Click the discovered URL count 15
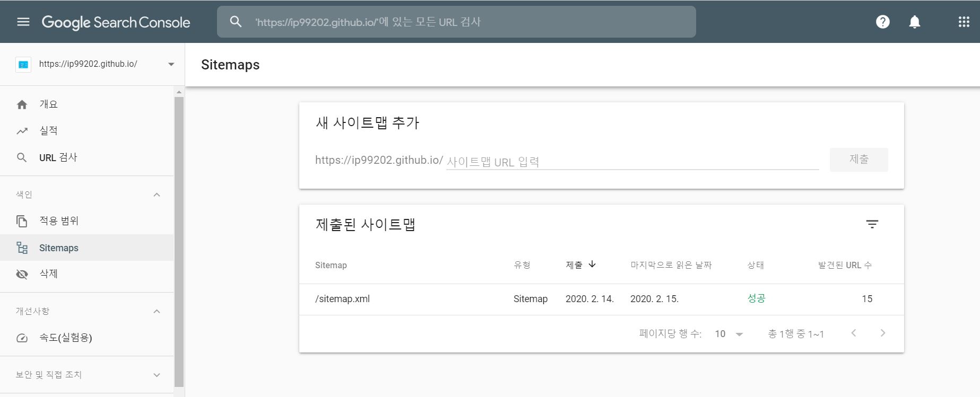Image resolution: width=980 pixels, height=397 pixels. 867,299
